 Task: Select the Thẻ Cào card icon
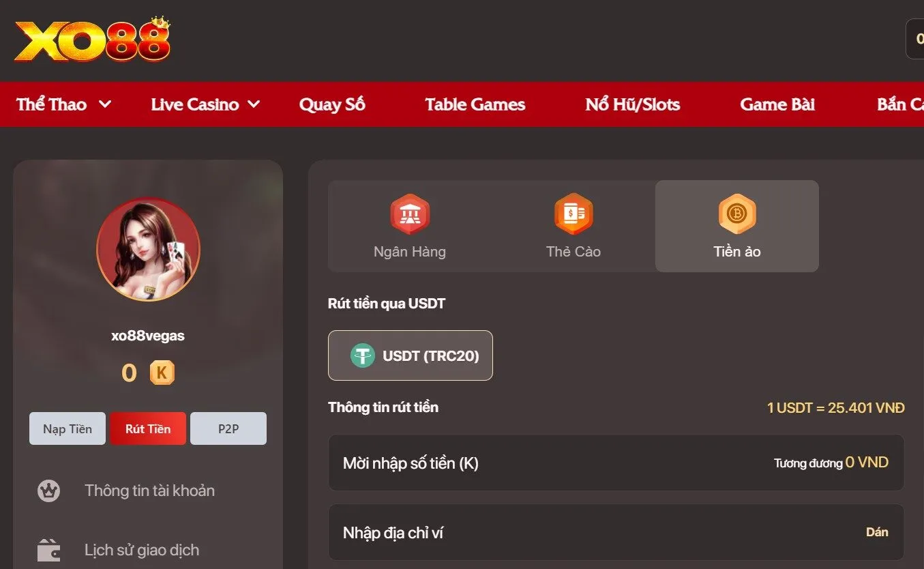click(x=573, y=214)
